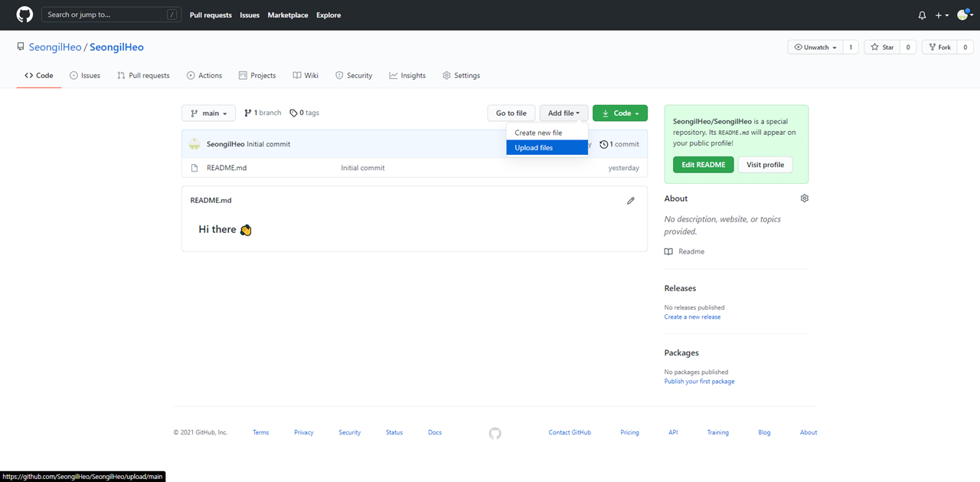Open the notifications bell icon
The image size is (980, 482).
pos(922,15)
